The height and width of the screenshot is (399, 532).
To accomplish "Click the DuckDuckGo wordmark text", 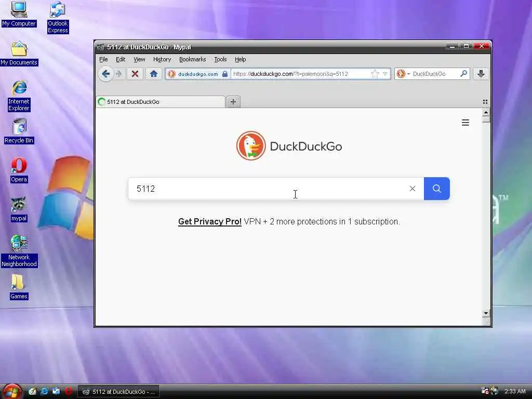I will click(x=305, y=146).
